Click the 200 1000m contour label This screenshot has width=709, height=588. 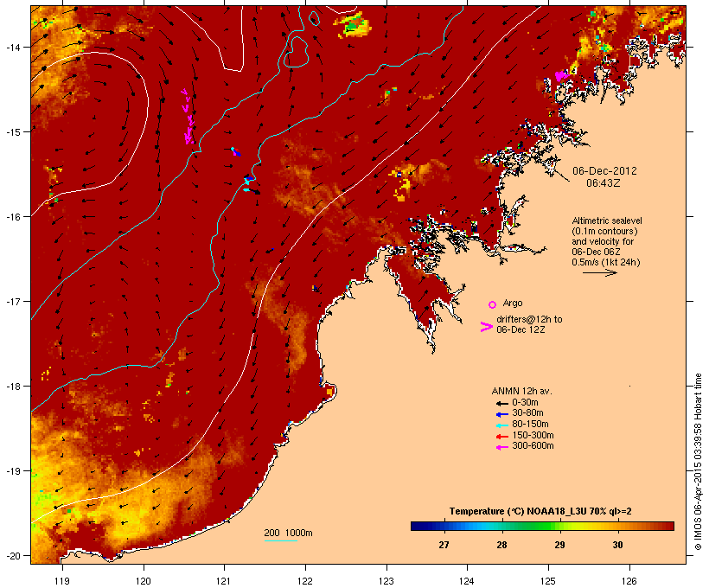[288, 533]
